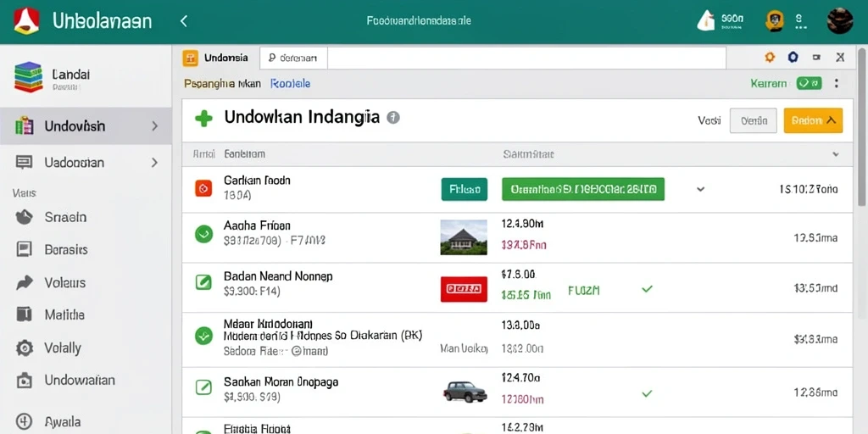
Task: Select the Psangha nkan tab
Action: point(222,84)
